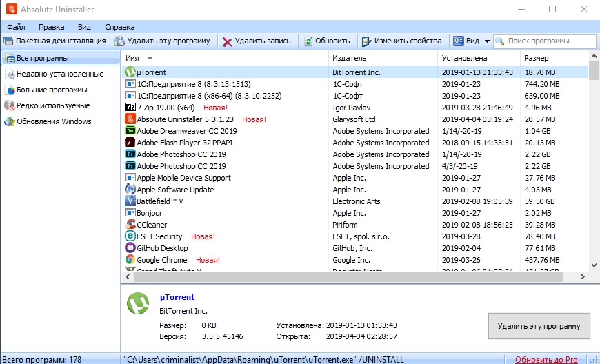Click the Batch Uninstall (Пакетная деинсталляция) toolbar icon
Viewport: 600px width, 364px height.
coord(8,41)
